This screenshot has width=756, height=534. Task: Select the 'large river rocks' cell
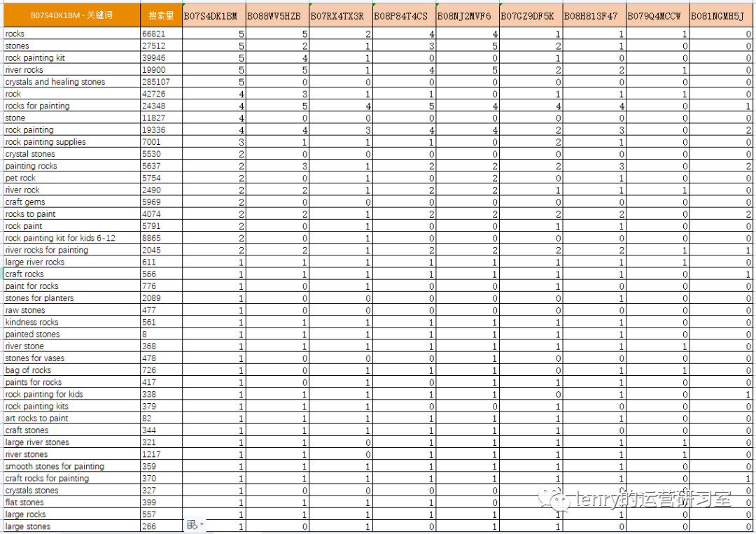(72, 262)
